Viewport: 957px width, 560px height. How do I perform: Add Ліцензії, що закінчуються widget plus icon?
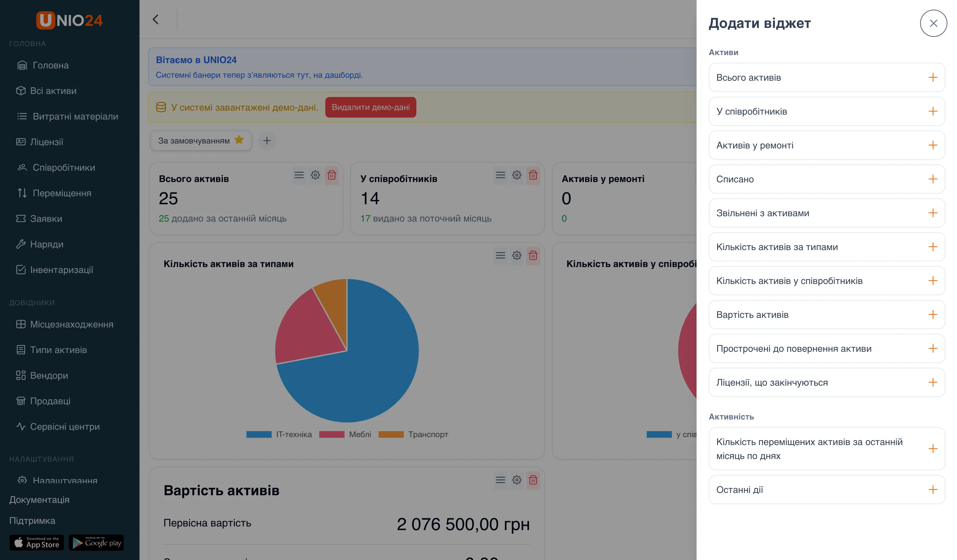pyautogui.click(x=933, y=382)
